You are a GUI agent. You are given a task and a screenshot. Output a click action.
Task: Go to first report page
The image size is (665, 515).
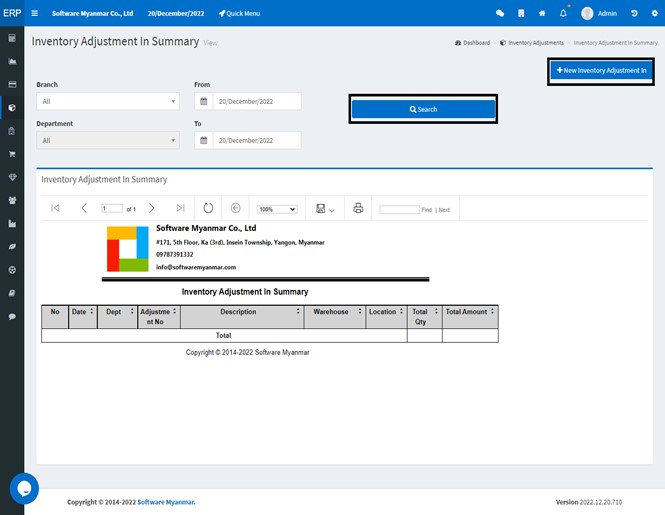[55, 208]
